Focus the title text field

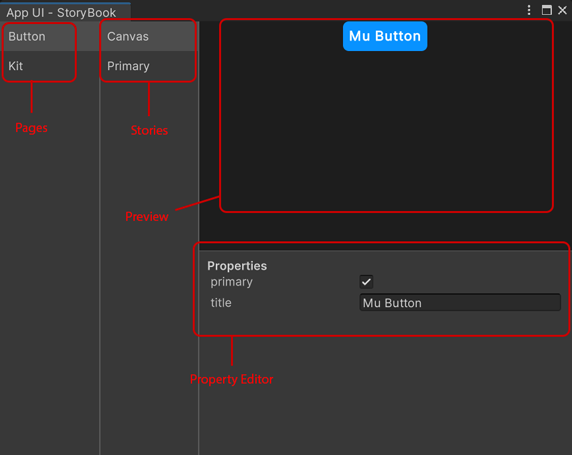pos(460,302)
